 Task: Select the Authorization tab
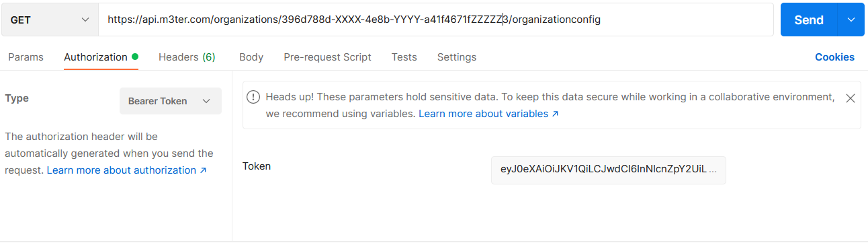coord(95,57)
